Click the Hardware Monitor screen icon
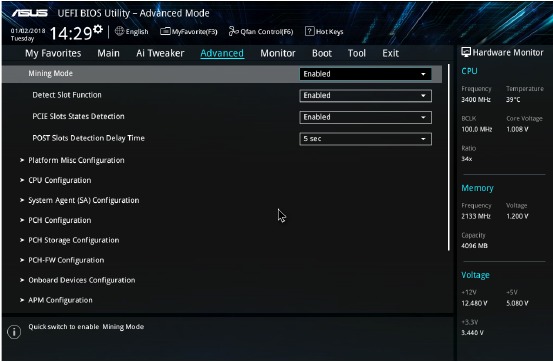 tap(466, 52)
